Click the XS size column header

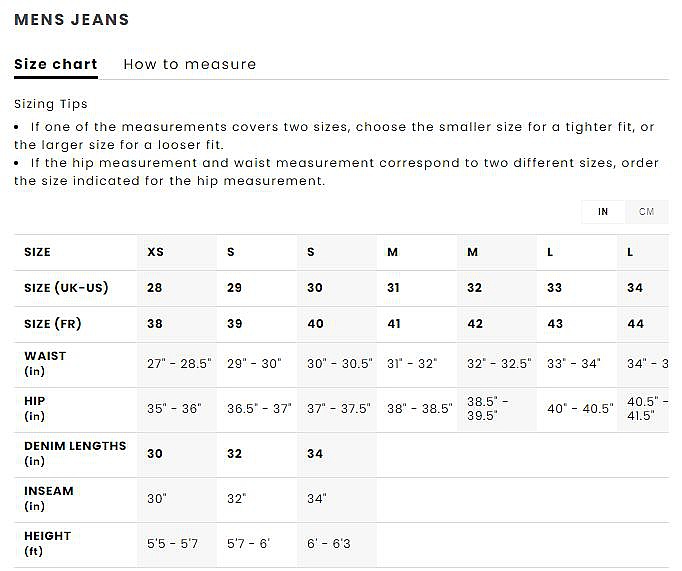(x=156, y=252)
